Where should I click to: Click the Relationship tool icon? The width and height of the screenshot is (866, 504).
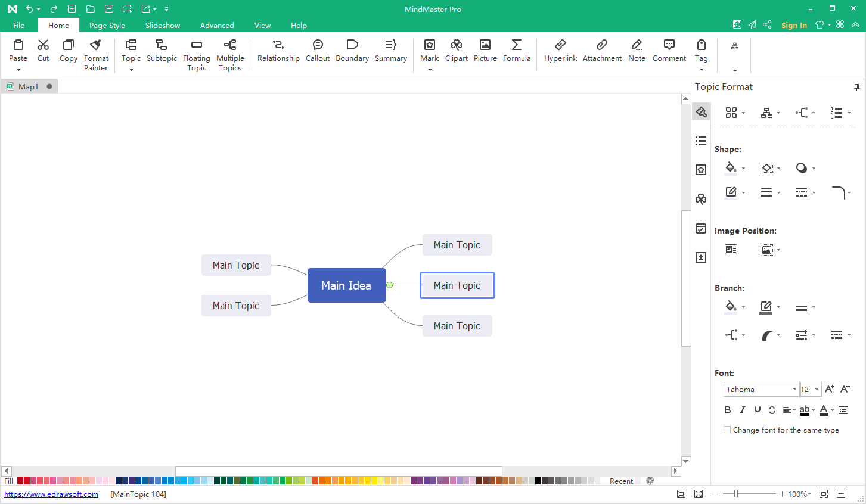point(278,45)
